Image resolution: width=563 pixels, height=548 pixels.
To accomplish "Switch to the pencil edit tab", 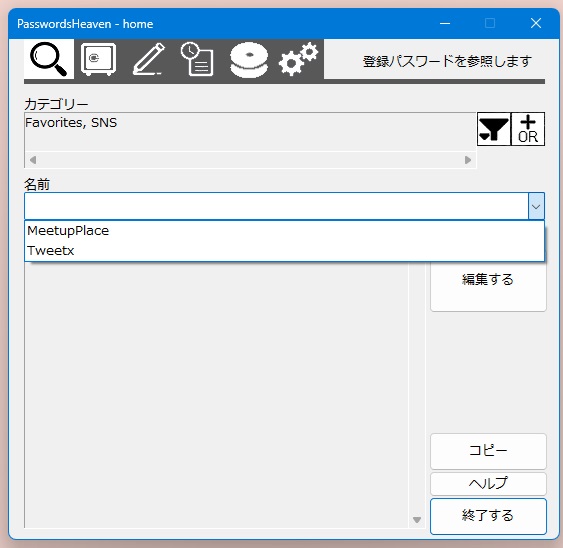I will pyautogui.click(x=149, y=59).
